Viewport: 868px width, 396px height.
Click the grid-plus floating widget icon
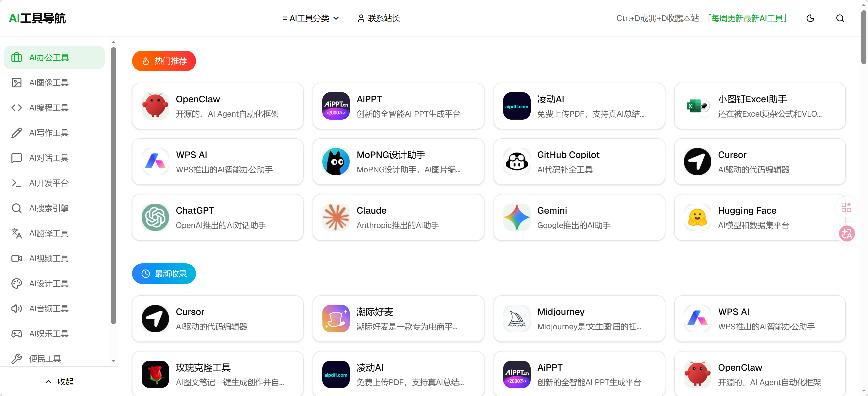coord(846,207)
